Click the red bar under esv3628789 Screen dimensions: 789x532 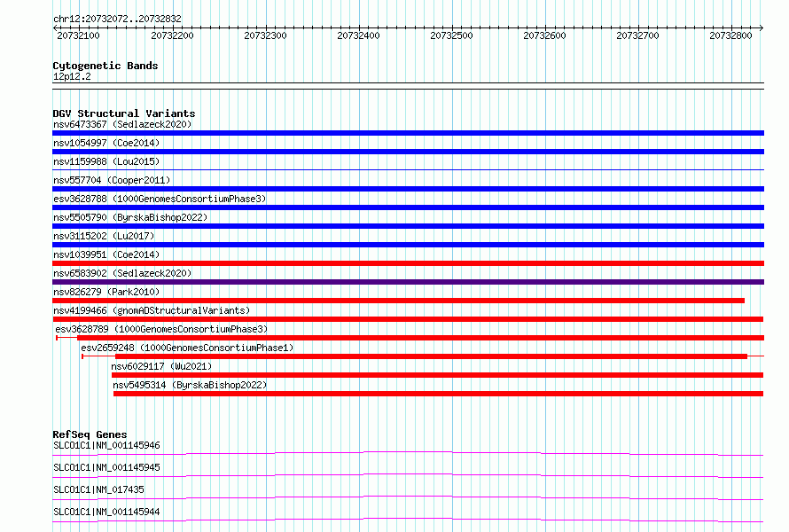click(421, 338)
